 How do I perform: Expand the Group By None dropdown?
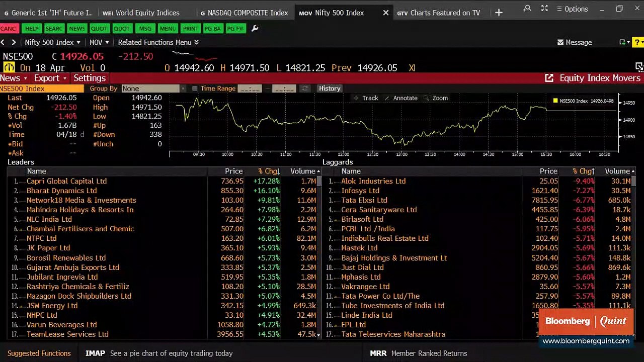(x=153, y=88)
